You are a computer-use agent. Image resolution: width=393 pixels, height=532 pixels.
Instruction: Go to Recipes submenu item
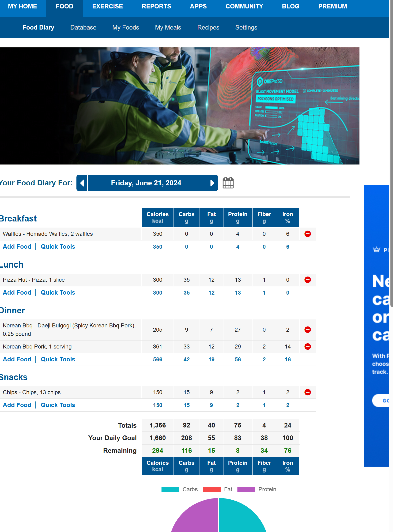(x=208, y=27)
